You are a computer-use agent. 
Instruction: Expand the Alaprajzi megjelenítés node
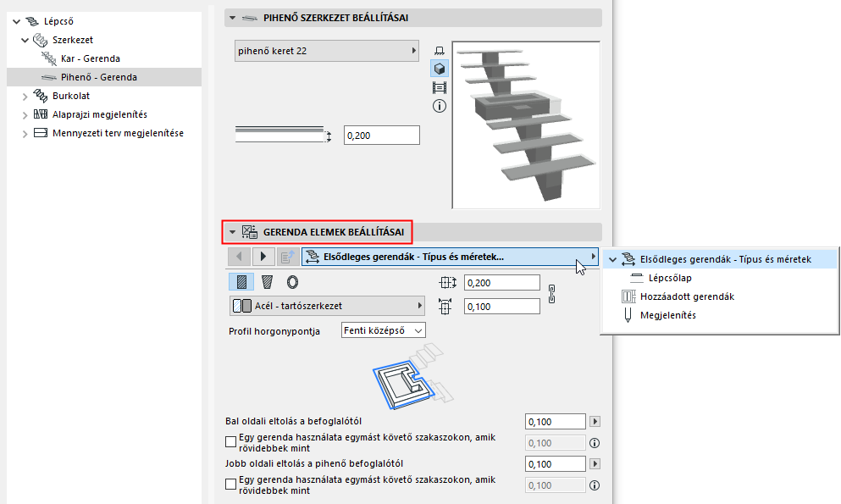tap(25, 114)
